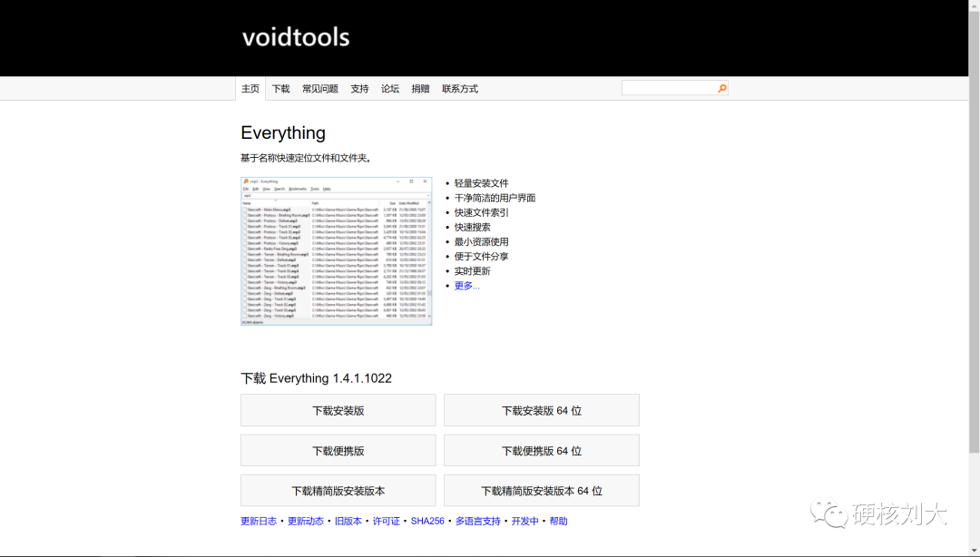
Task: Follow the 更多... link
Action: coord(467,286)
